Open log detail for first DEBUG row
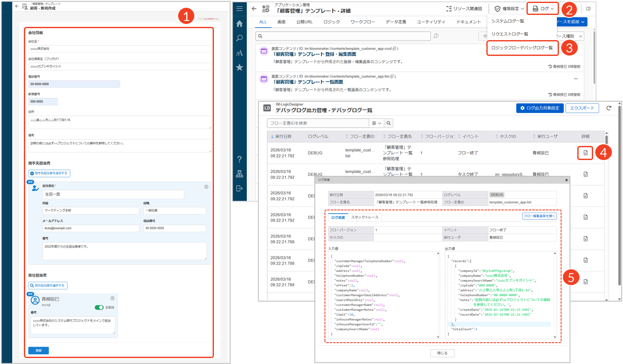623x364 pixels. coord(585,153)
